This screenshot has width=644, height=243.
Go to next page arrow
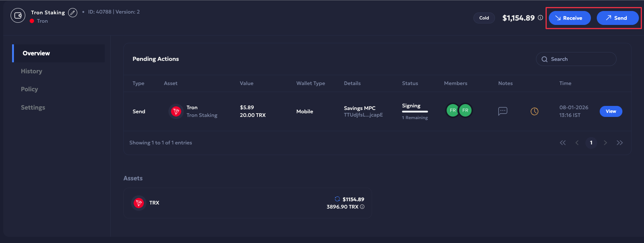pyautogui.click(x=605, y=143)
